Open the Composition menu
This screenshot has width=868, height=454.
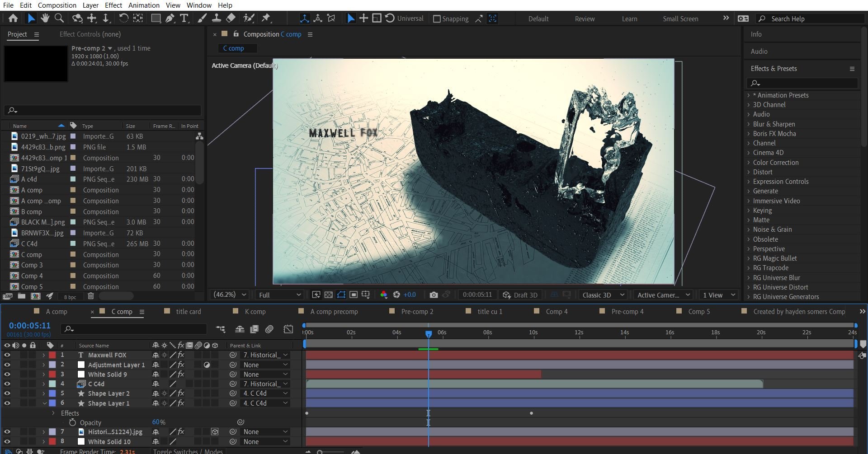click(57, 5)
